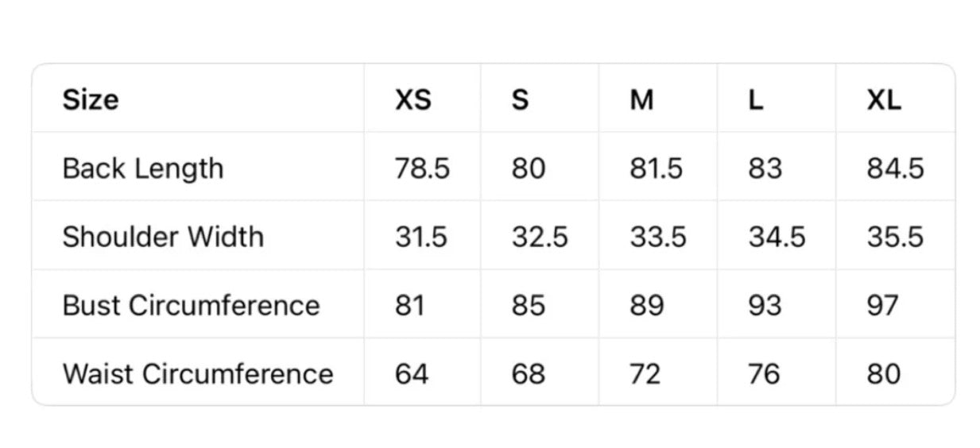Select the 84.5 back length cell
The height and width of the screenshot is (448, 980).
pos(895,168)
